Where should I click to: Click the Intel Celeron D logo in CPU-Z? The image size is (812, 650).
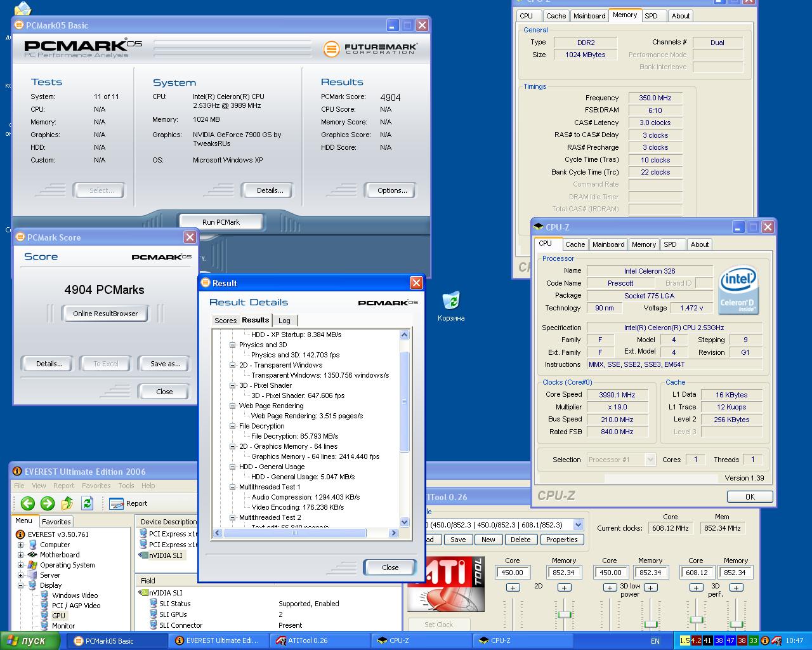click(738, 290)
